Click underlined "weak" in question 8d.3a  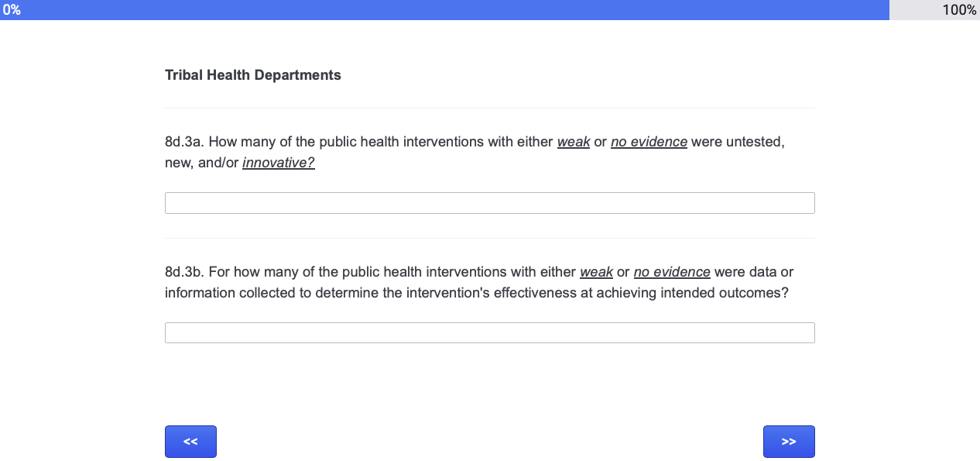tap(574, 143)
